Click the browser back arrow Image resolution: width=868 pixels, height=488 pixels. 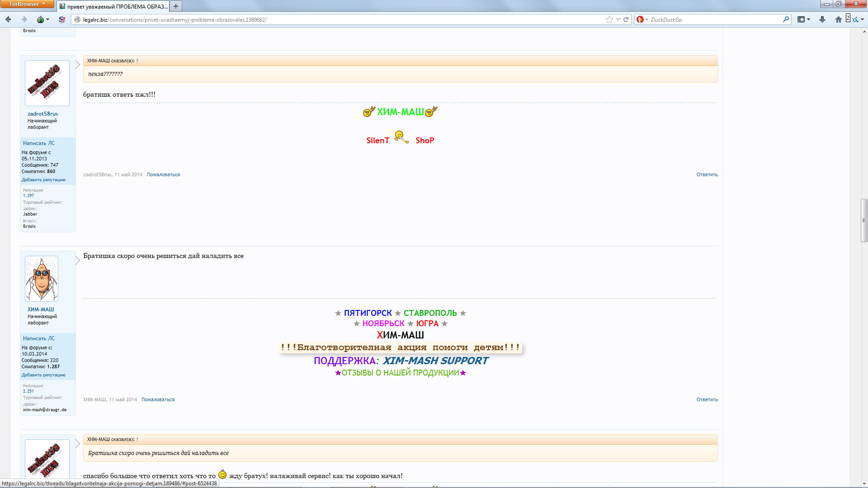[8, 19]
